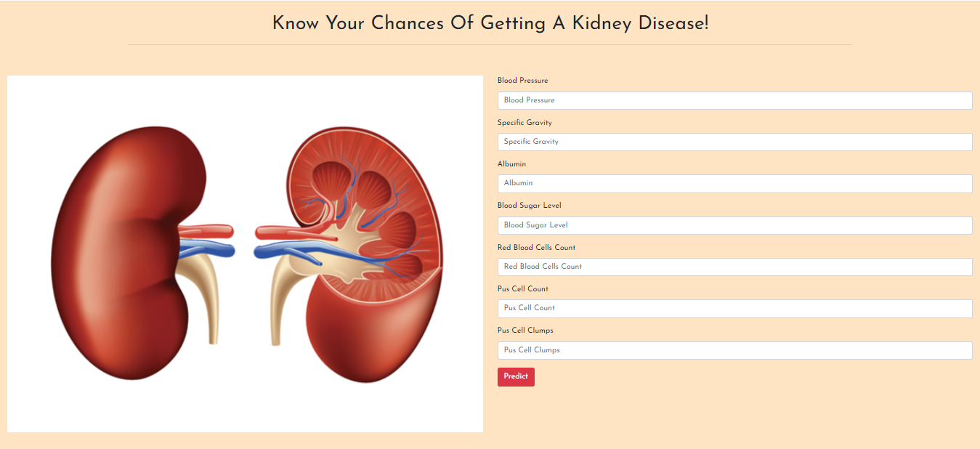Click the Specific Gravity label text
980x449 pixels.
(x=524, y=122)
